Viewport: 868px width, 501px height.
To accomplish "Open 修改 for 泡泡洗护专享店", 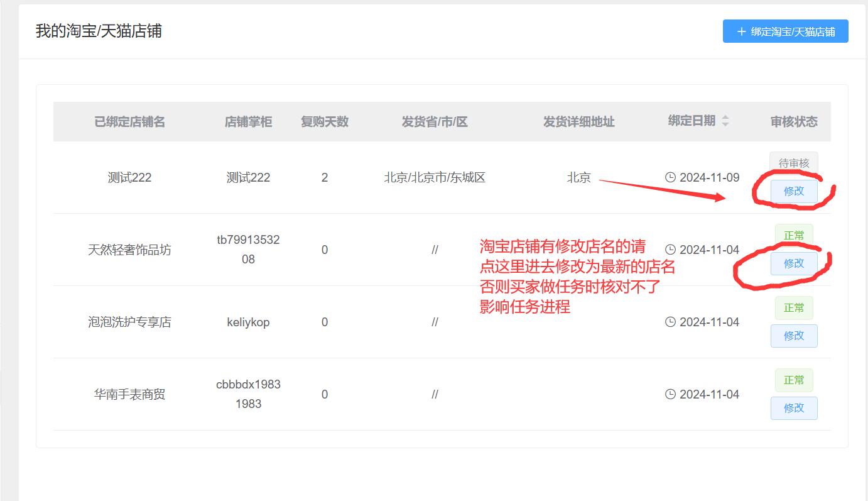I will [794, 336].
